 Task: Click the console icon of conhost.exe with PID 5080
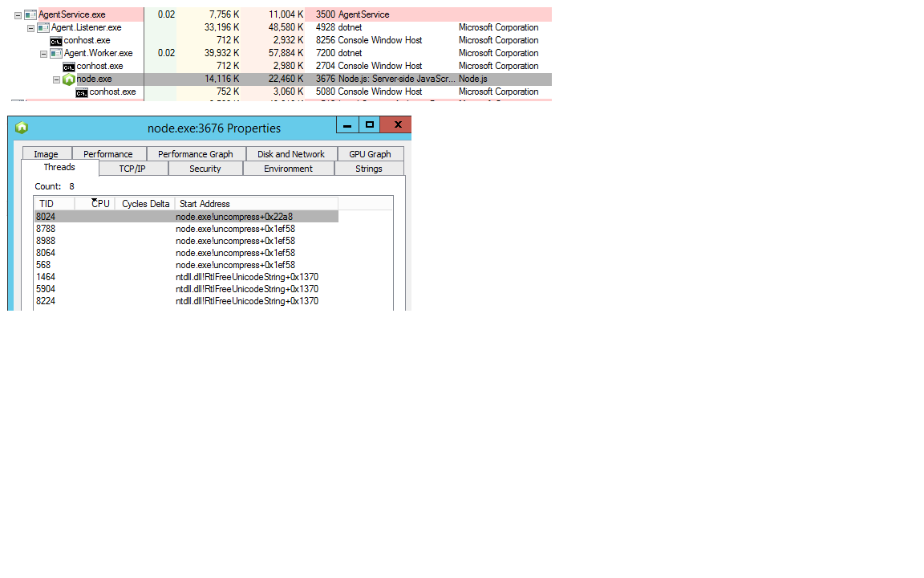pyautogui.click(x=82, y=92)
